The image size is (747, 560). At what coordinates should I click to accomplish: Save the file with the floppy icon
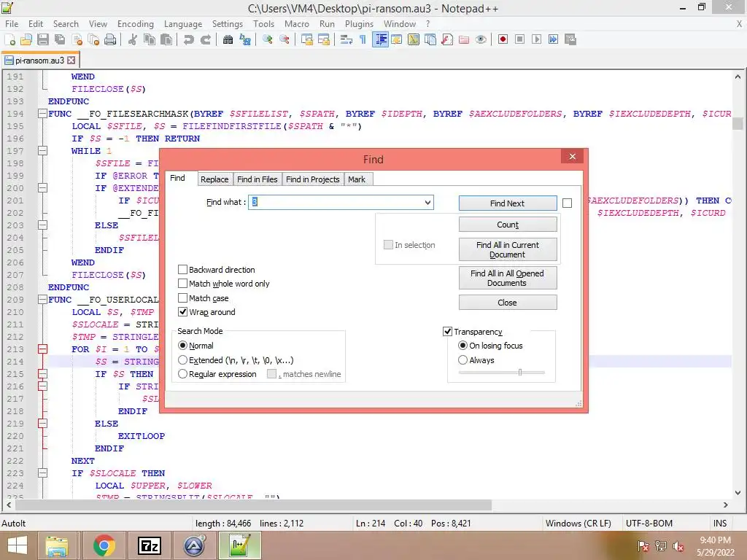pyautogui.click(x=43, y=39)
